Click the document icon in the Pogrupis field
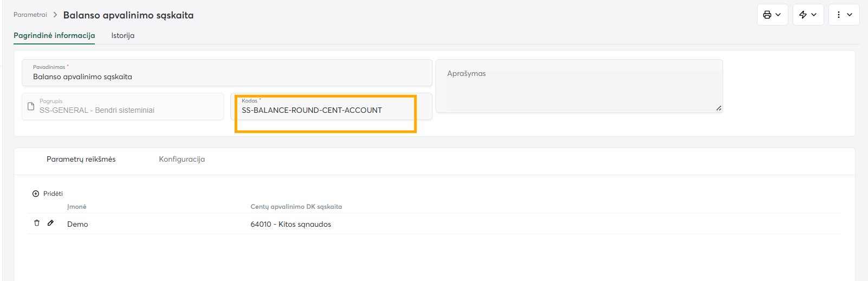The height and width of the screenshot is (281, 868). (x=31, y=106)
